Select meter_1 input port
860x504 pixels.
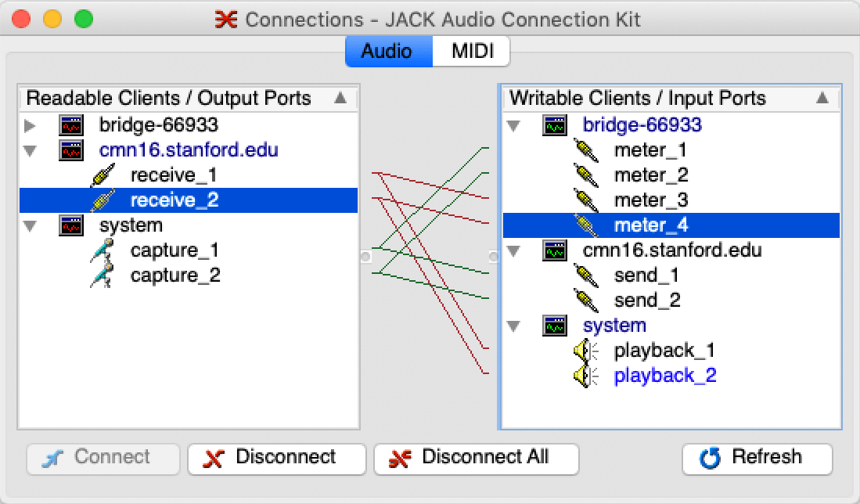pos(650,149)
